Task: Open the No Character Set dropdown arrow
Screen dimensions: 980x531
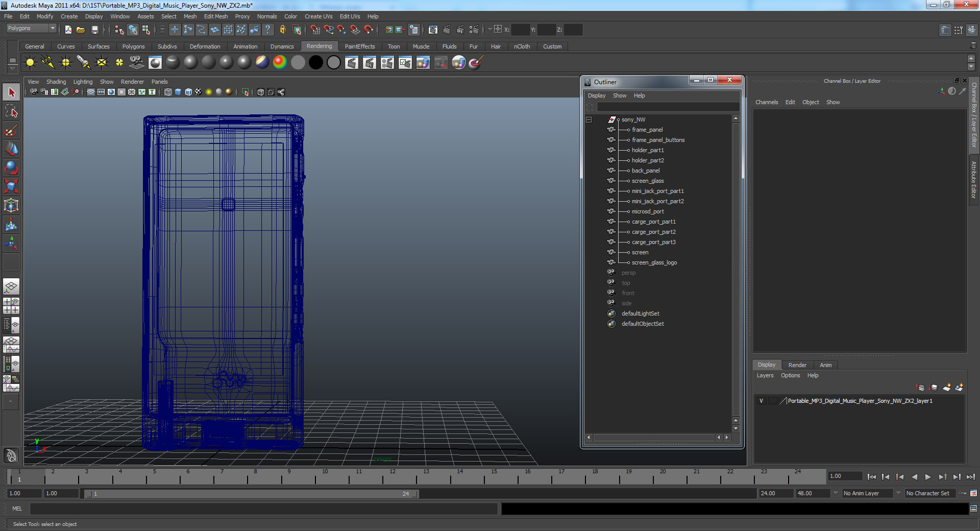Action: click(898, 493)
